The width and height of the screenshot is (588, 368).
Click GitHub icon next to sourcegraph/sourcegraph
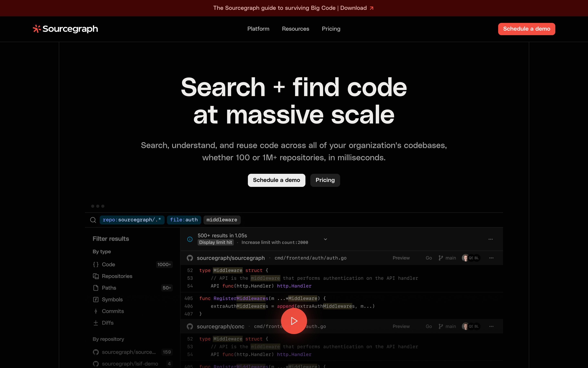pos(190,258)
